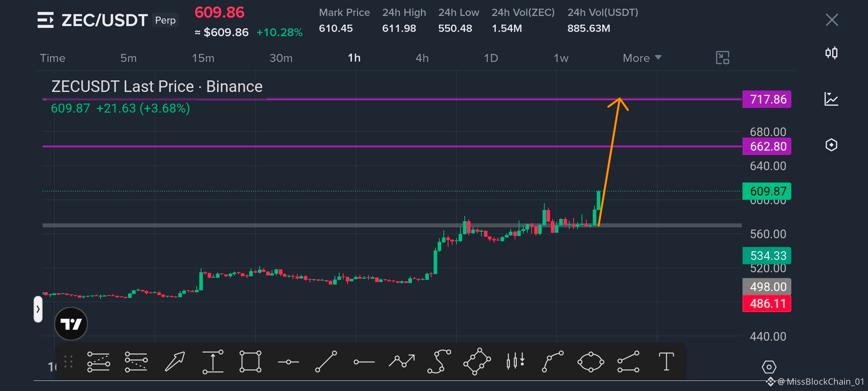Viewport: 868px width, 391px height.
Task: Select the curved S-path tool
Action: pos(439,361)
